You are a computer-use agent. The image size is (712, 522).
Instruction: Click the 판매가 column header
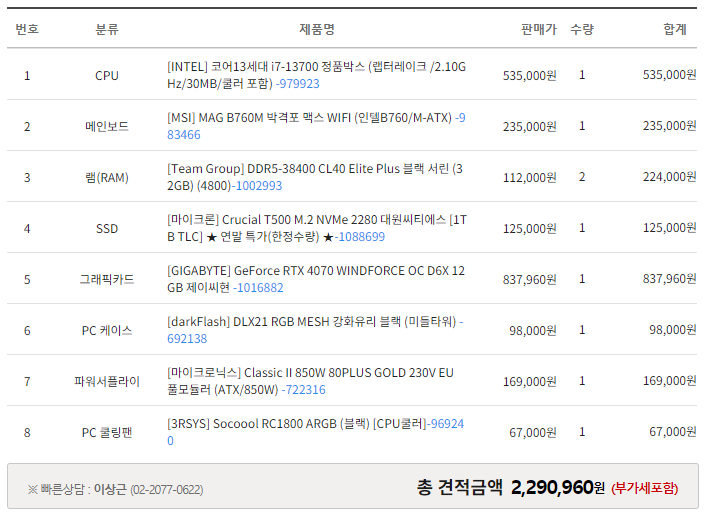pyautogui.click(x=539, y=29)
